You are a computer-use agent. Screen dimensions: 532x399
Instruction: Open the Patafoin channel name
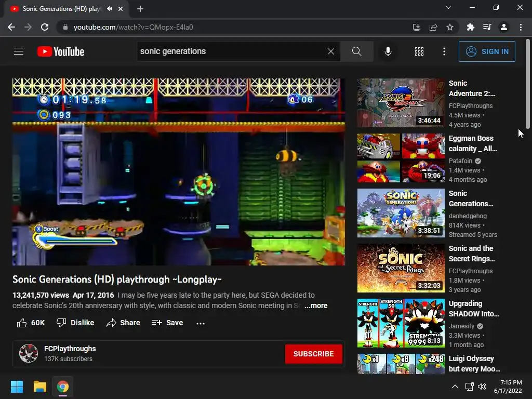point(460,161)
